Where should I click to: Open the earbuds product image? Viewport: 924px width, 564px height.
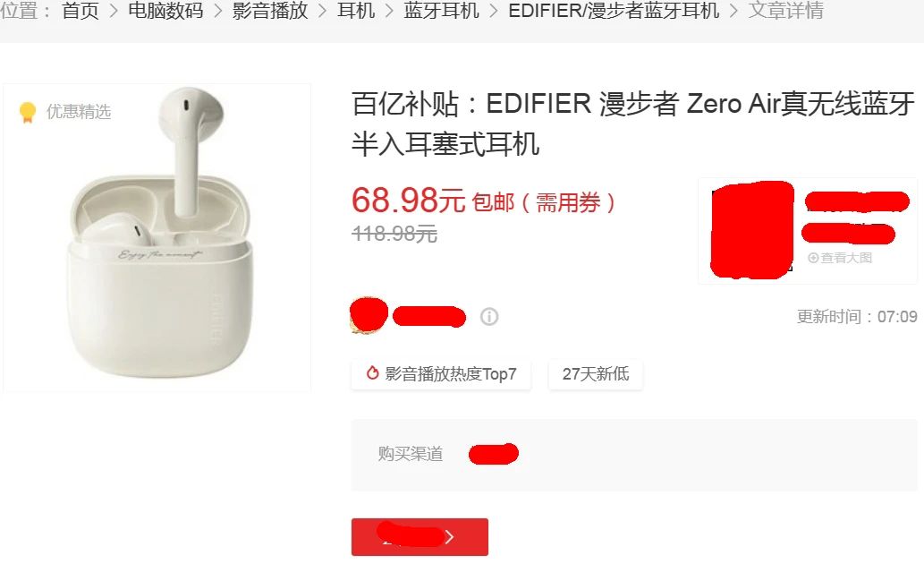coord(157,237)
